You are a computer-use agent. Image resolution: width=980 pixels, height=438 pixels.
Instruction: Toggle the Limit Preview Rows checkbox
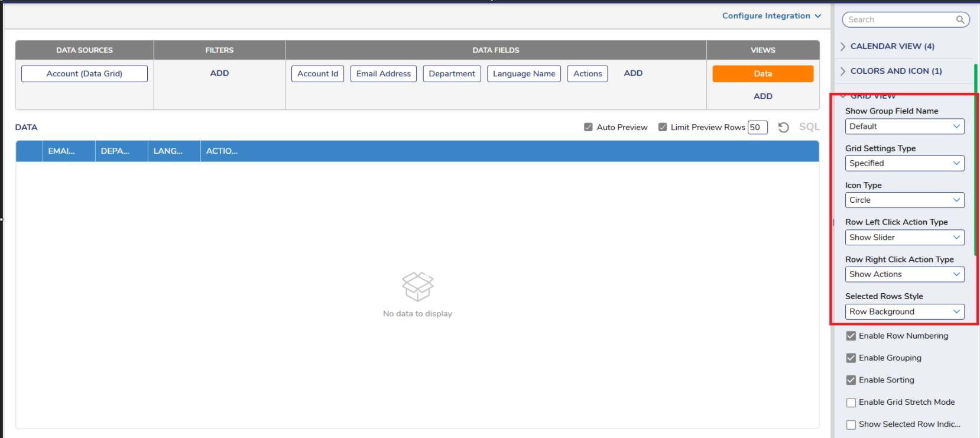click(x=663, y=127)
